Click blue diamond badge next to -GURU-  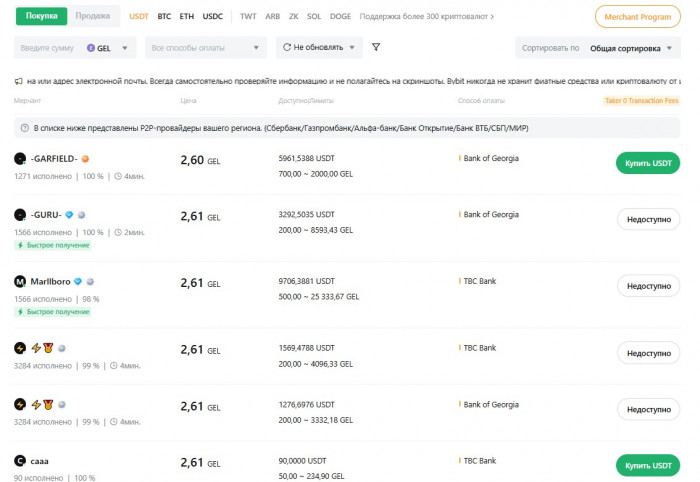tap(69, 215)
